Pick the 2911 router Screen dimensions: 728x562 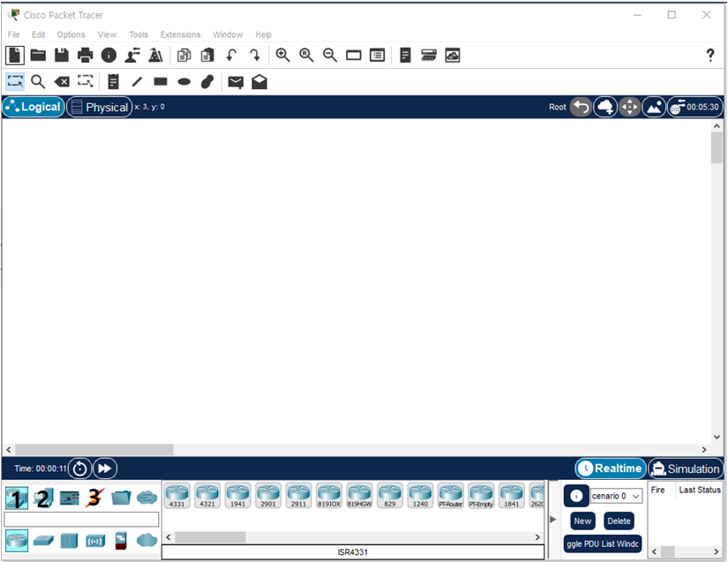[x=298, y=495]
